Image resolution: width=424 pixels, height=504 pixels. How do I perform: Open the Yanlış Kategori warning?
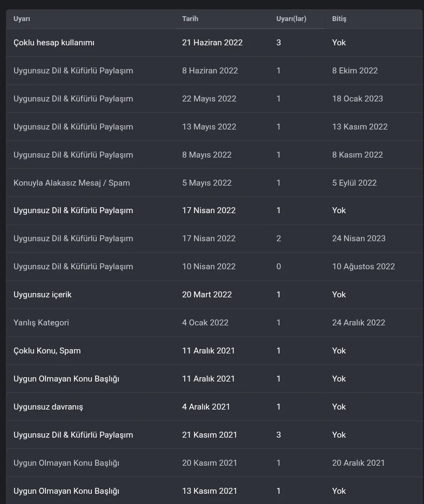tap(41, 323)
